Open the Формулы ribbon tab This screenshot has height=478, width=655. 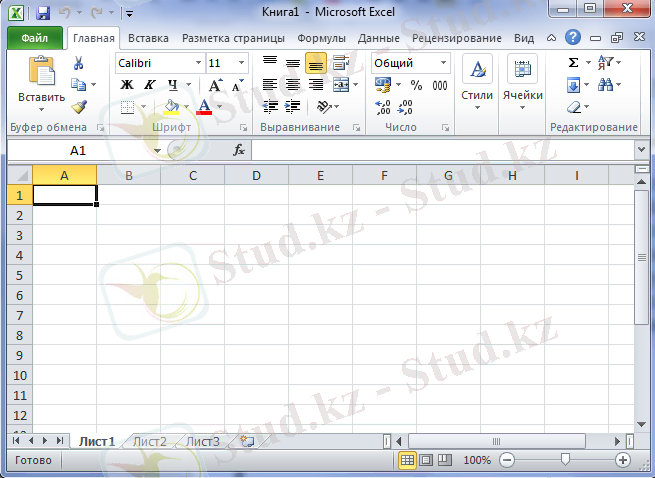[322, 38]
